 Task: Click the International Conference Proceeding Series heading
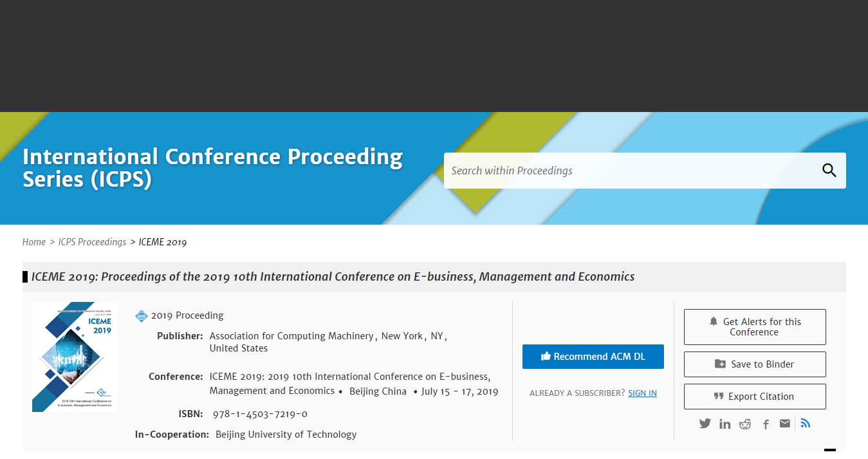(x=212, y=167)
